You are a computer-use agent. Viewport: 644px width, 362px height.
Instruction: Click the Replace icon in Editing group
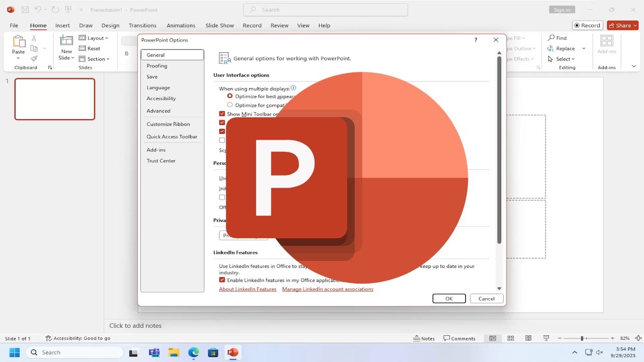pos(551,49)
